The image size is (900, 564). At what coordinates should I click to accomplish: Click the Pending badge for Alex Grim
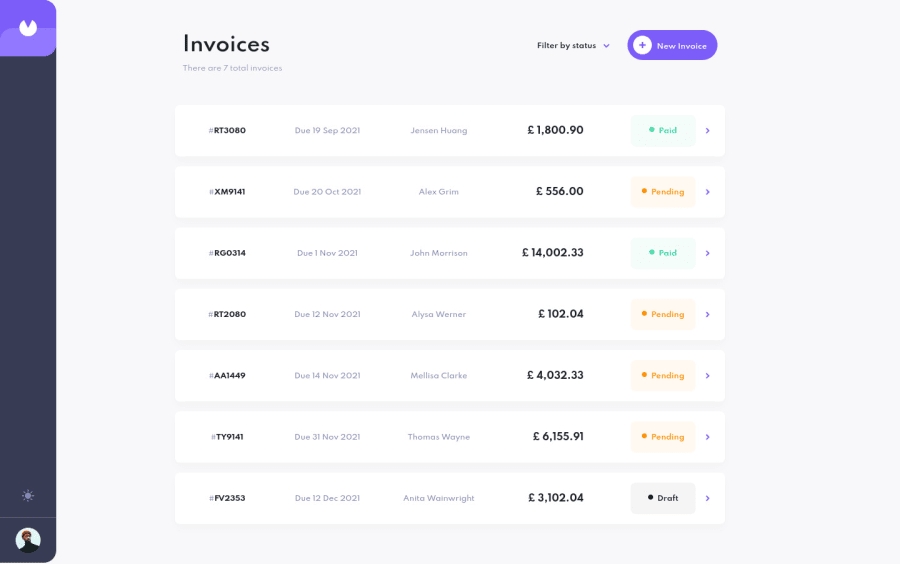(x=663, y=192)
